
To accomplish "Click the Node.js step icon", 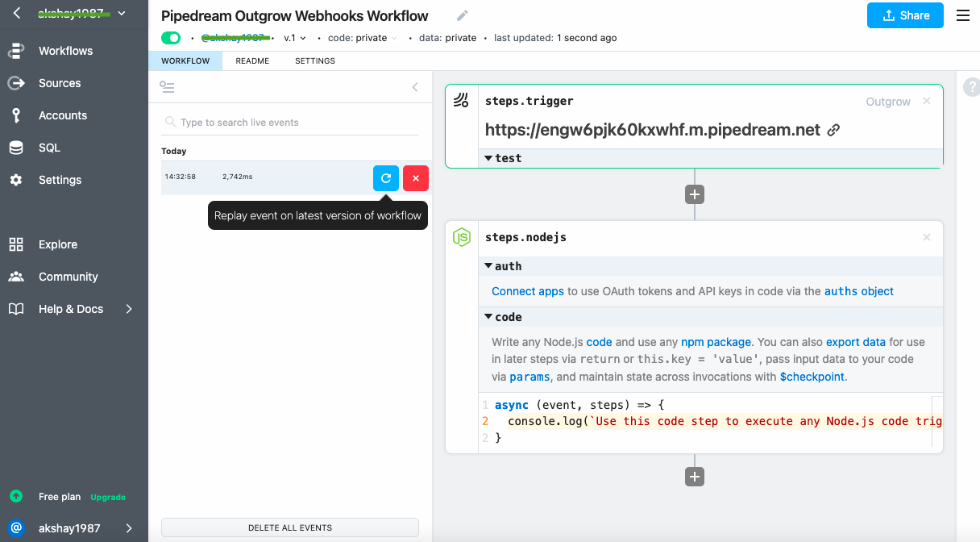I will click(461, 237).
